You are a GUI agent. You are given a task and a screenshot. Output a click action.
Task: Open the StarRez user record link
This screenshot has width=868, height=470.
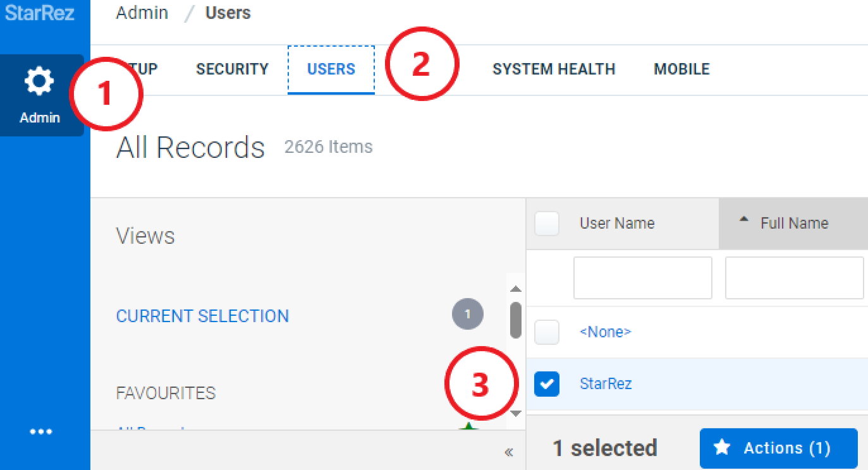(x=606, y=383)
